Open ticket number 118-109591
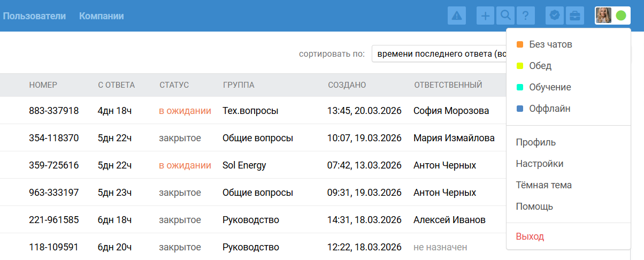The width and height of the screenshot is (644, 260). [54, 247]
